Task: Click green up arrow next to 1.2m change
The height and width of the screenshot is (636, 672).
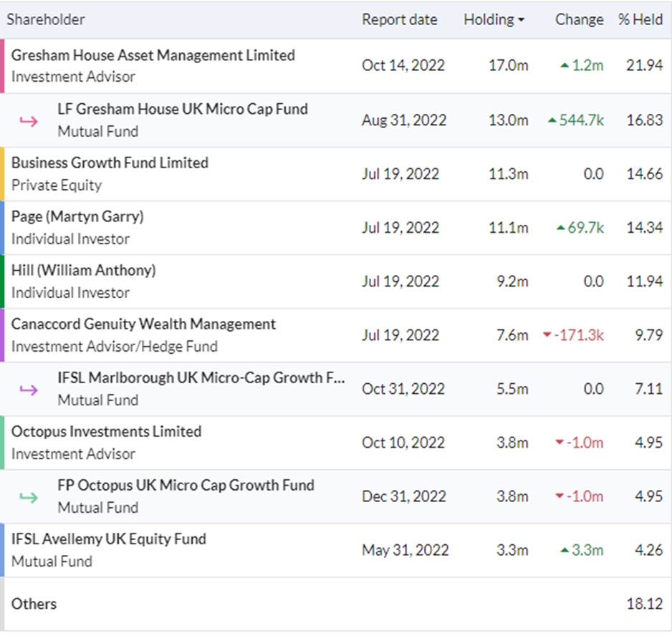Action: point(565,66)
